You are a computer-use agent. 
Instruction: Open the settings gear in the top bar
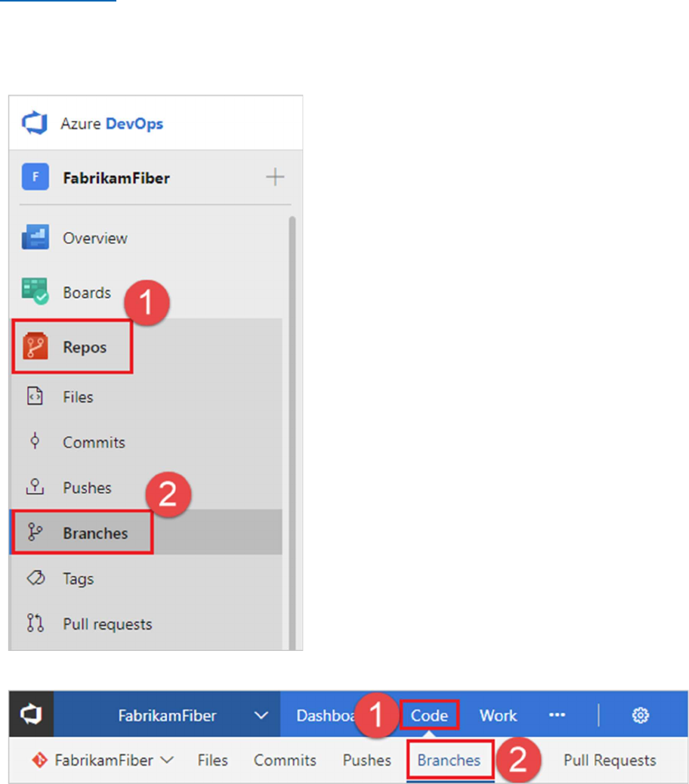[641, 715]
